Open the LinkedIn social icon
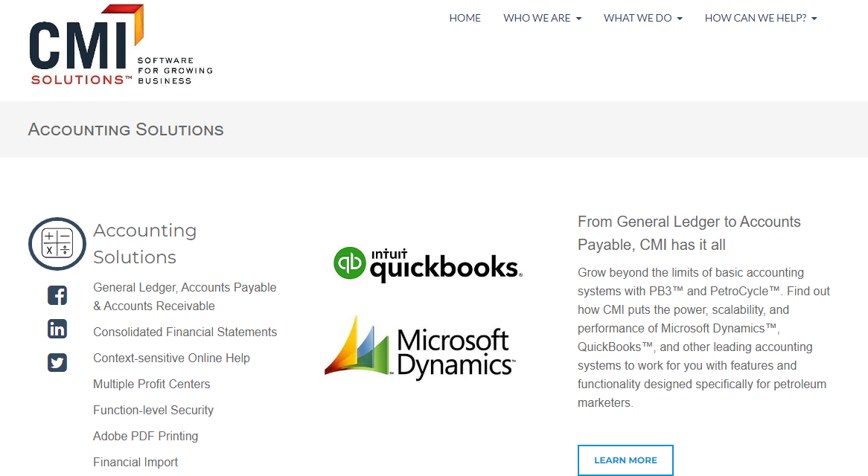 (x=57, y=329)
